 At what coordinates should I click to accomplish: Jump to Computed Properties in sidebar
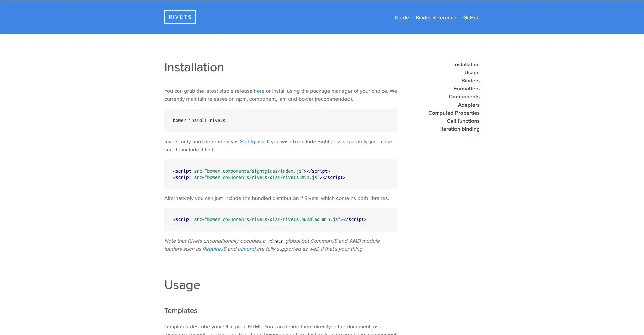[454, 113]
